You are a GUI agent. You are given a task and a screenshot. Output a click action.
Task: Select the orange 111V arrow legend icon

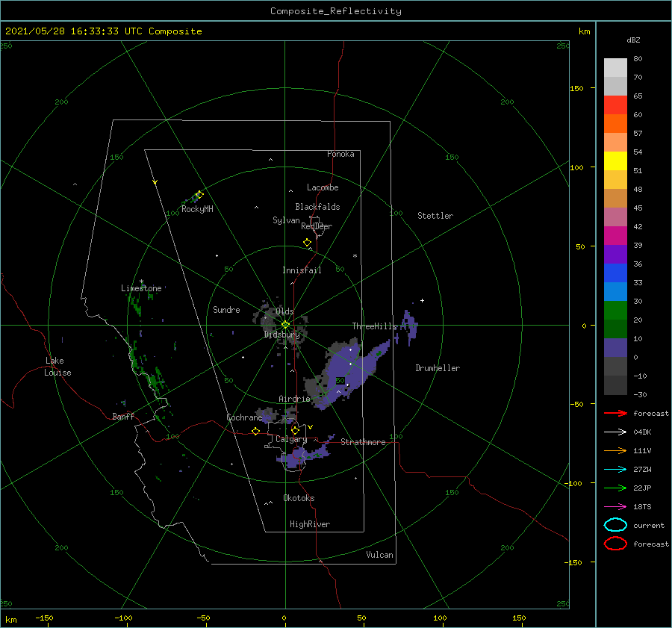point(615,450)
